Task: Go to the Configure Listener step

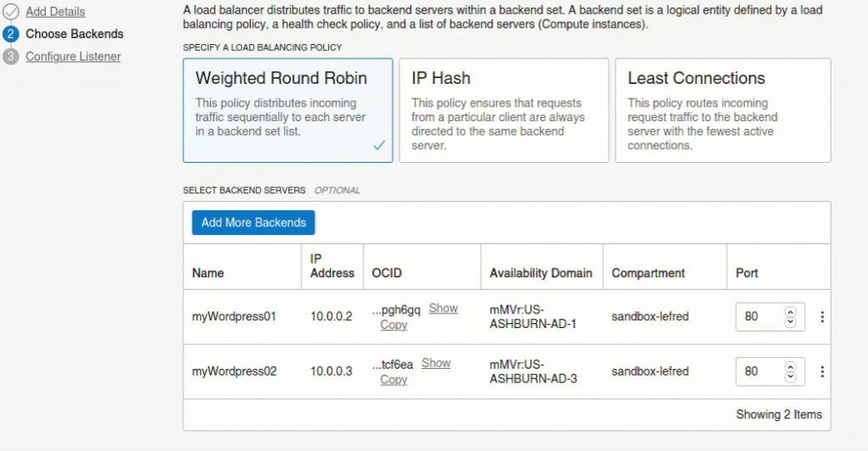Action: [x=73, y=57]
